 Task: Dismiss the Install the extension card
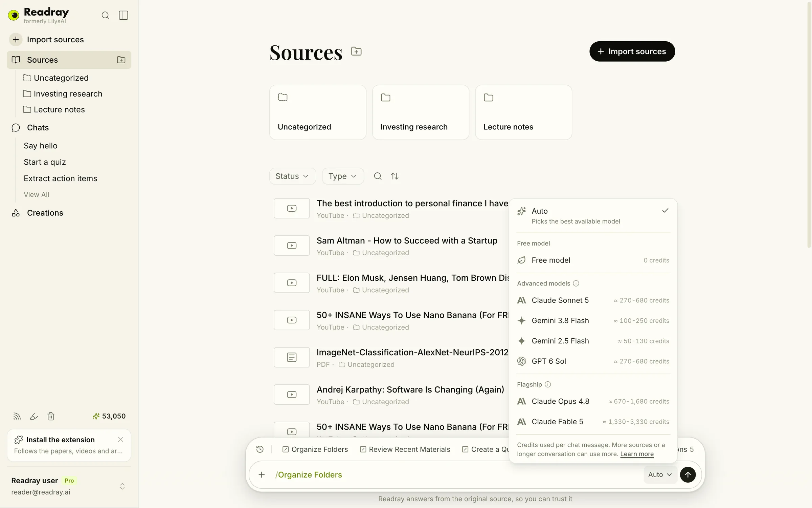coord(120,440)
